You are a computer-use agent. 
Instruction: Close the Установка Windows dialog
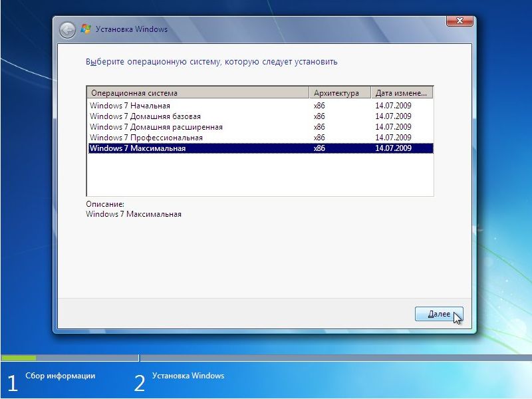(x=460, y=23)
